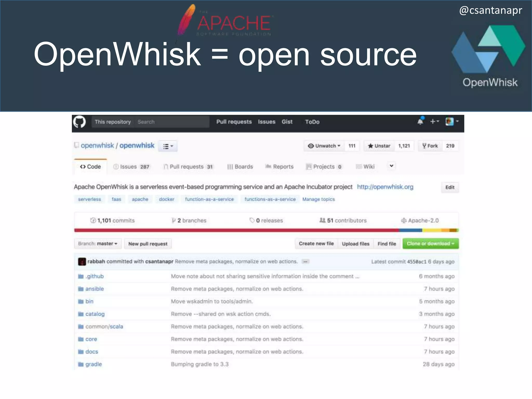The height and width of the screenshot is (399, 532).
Task: Open Gist in the top navigation
Action: click(x=287, y=122)
